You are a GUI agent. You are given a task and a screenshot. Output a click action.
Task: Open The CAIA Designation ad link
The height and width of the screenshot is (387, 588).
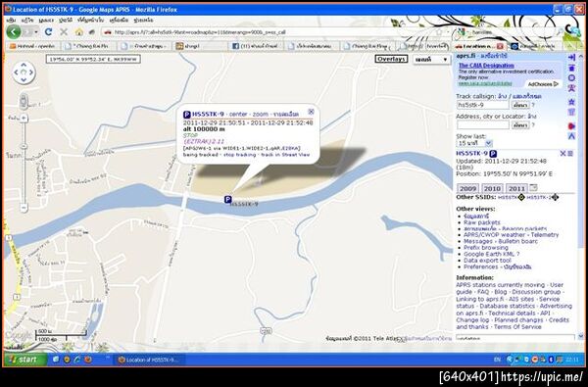coord(486,66)
